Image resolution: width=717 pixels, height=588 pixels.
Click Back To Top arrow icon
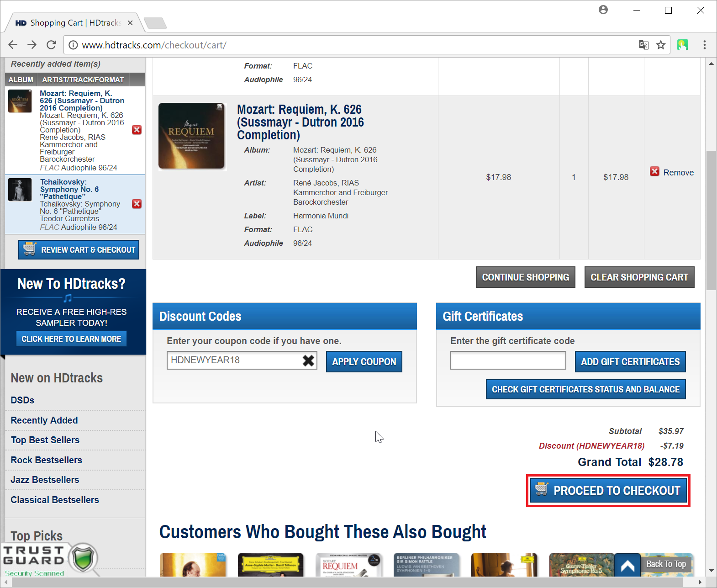point(627,566)
